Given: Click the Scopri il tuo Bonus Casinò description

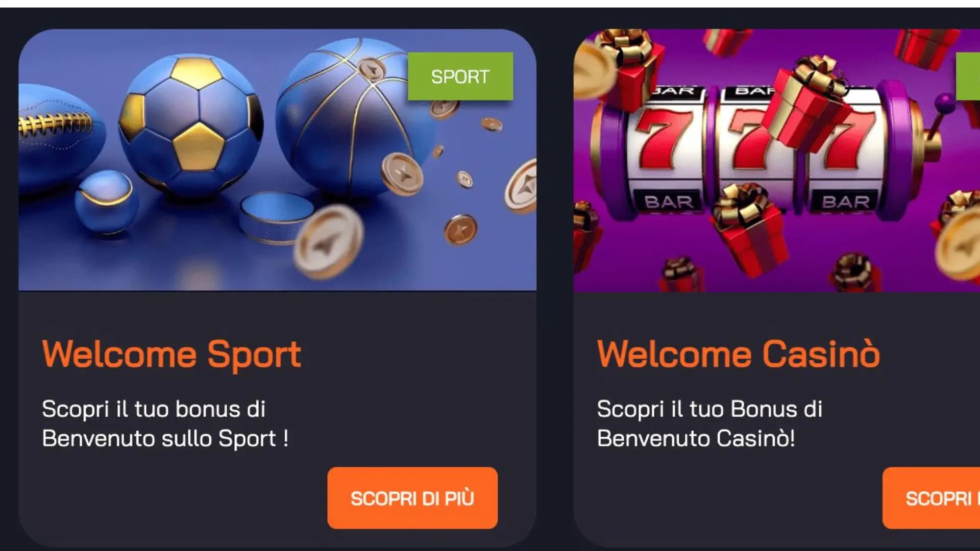Looking at the screenshot, I should tap(709, 423).
